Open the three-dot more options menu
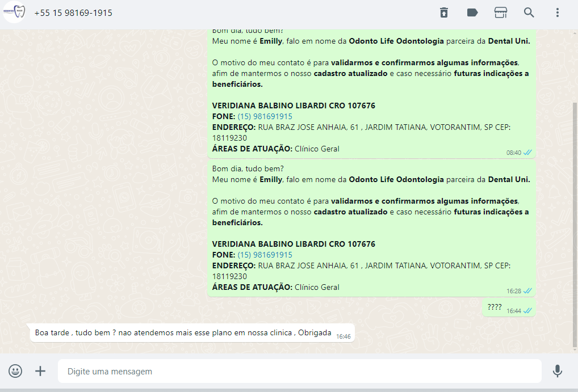The image size is (578, 392). click(x=558, y=12)
